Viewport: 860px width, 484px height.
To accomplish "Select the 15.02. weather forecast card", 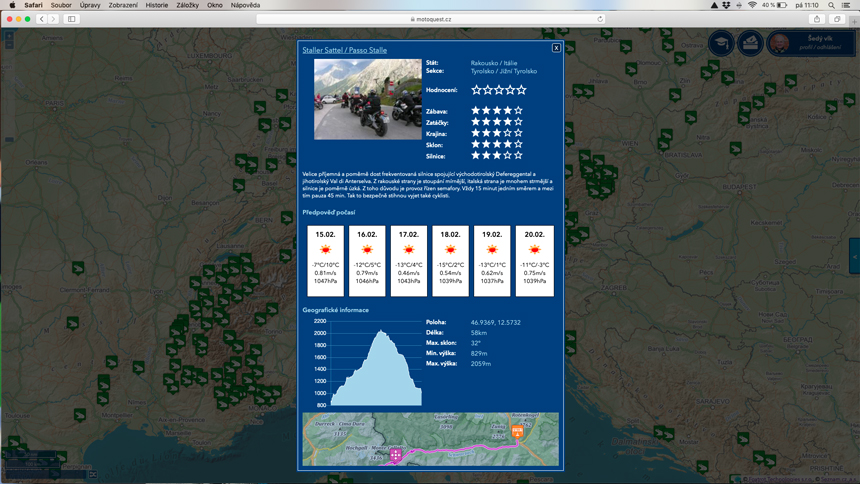I will tap(325, 260).
